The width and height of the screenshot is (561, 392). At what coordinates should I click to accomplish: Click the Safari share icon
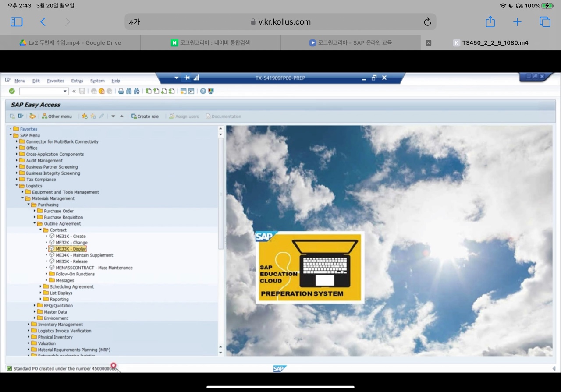490,22
